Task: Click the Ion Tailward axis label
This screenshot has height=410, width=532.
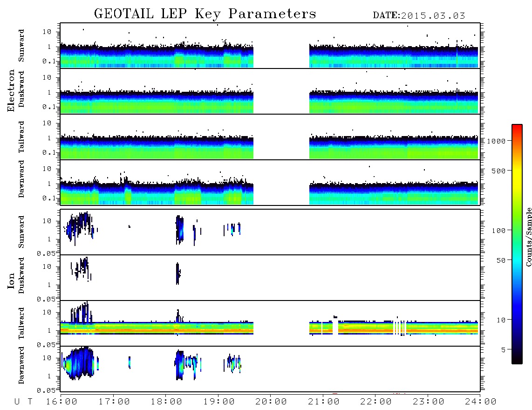Action: click(21, 323)
